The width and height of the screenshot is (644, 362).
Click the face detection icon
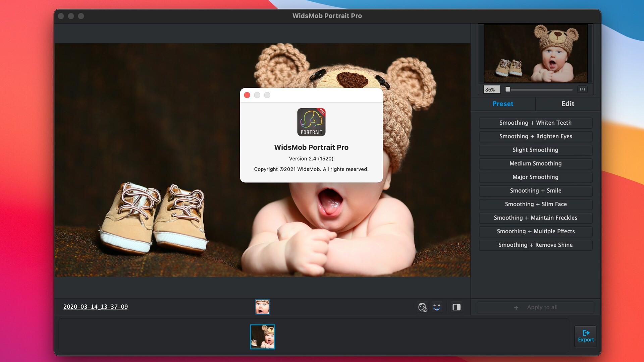coord(437,307)
